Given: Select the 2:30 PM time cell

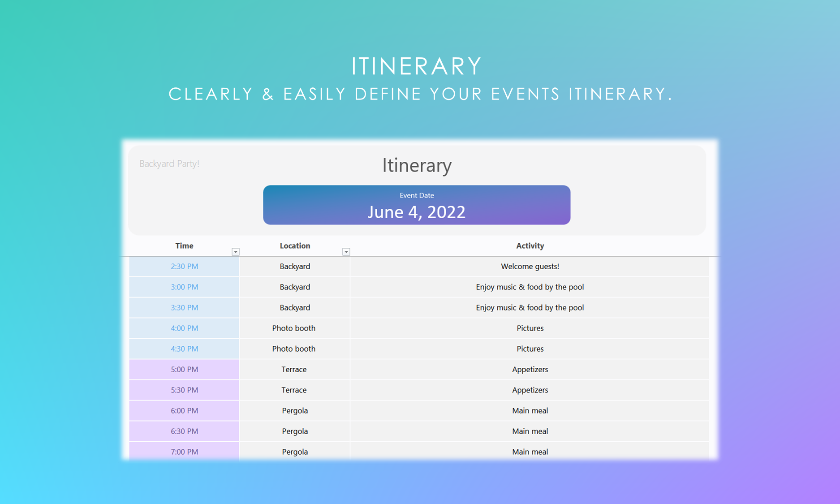Looking at the screenshot, I should 184,267.
